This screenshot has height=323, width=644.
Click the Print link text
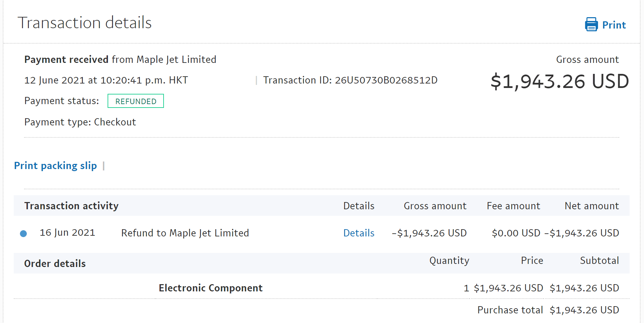tap(614, 25)
